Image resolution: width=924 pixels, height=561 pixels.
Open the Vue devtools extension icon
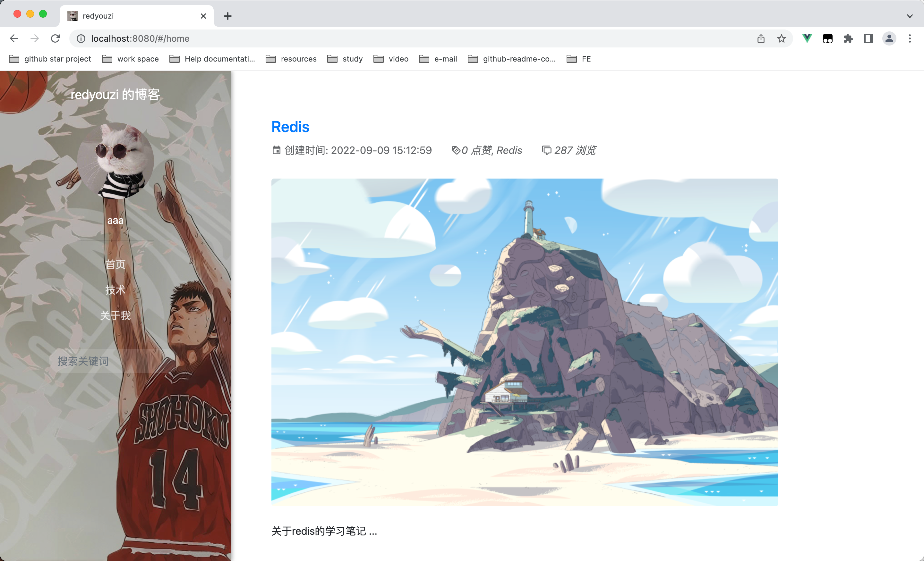(x=807, y=38)
